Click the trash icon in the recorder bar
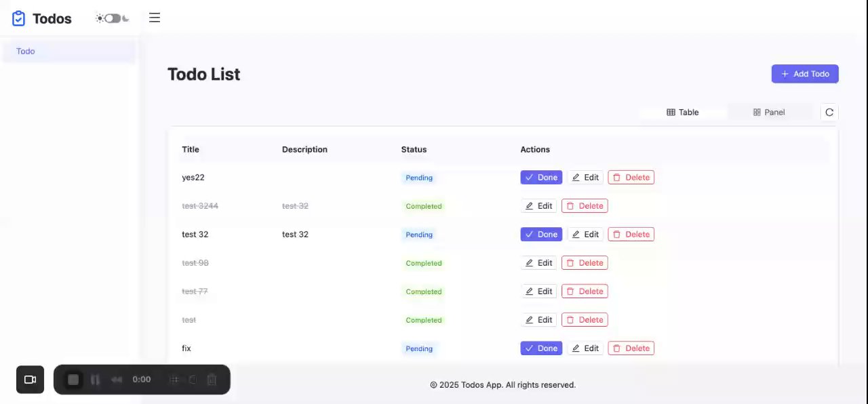The height and width of the screenshot is (404, 868). [x=212, y=380]
